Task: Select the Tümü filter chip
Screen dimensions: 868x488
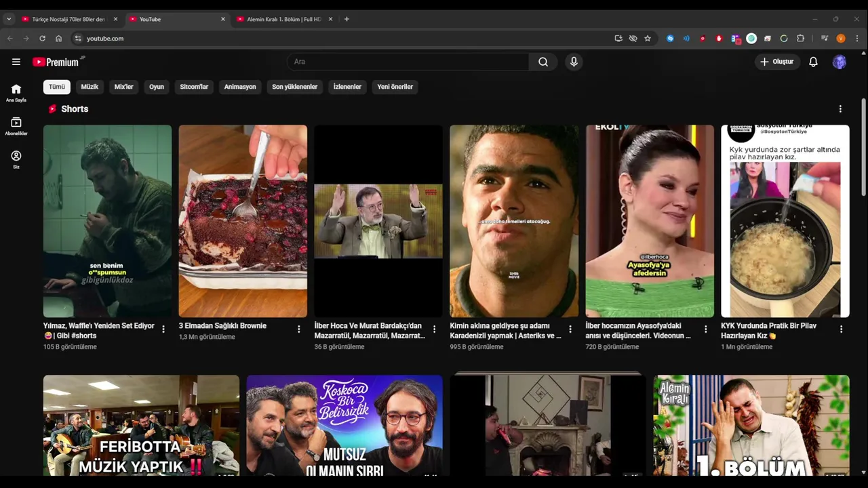Action: tap(57, 87)
